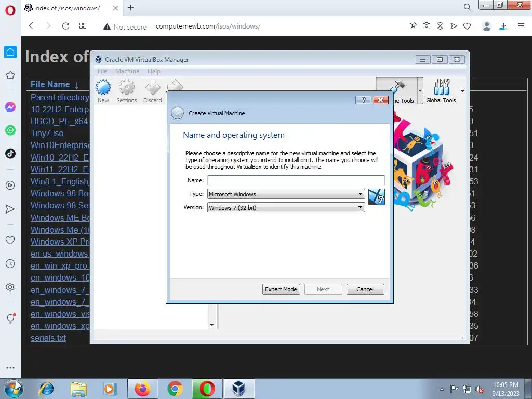The height and width of the screenshot is (399, 532).
Task: Click the Not secure warning indicator
Action: tap(125, 27)
